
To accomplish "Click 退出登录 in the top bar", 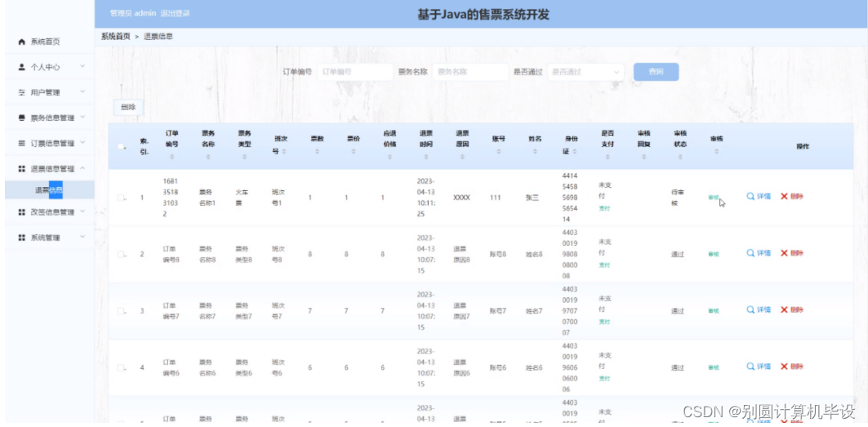I will [x=175, y=13].
